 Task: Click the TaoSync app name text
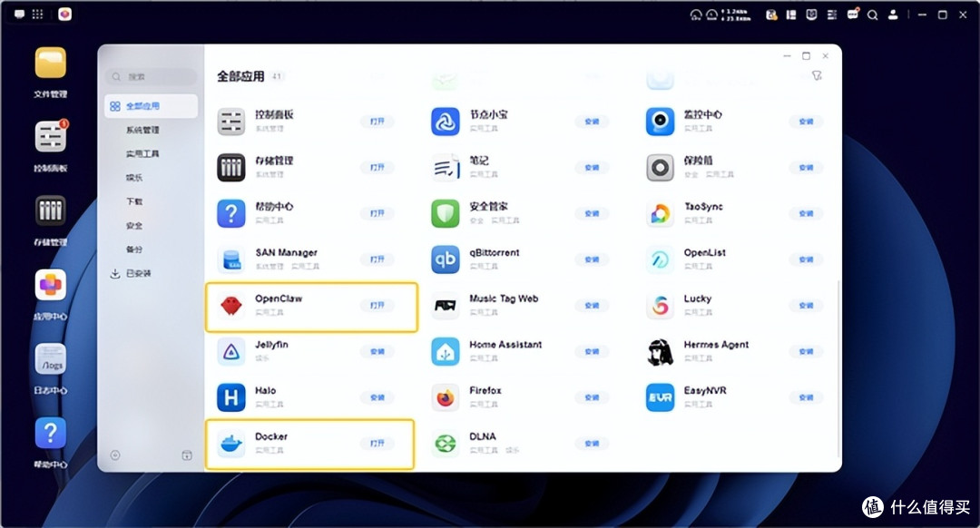click(703, 207)
